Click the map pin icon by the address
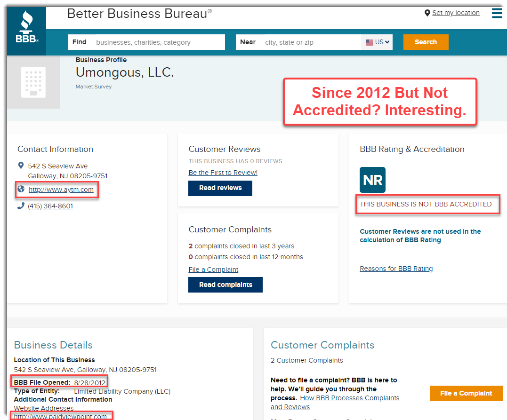 (21, 166)
